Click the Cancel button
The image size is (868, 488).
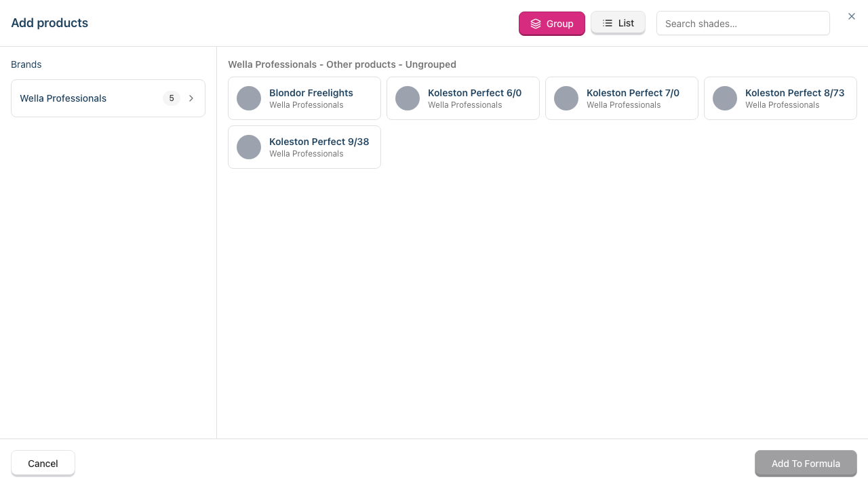(43, 464)
